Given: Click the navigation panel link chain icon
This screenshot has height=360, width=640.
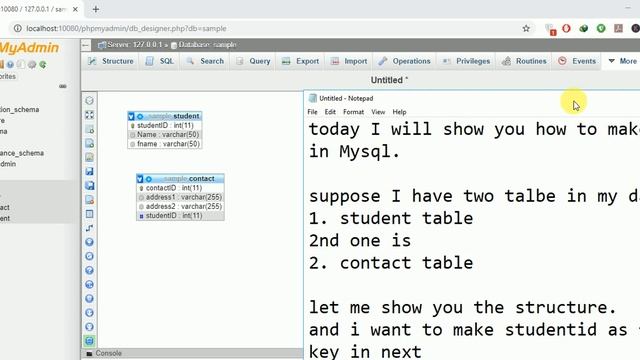Looking at the screenshot, I should (x=62, y=86).
